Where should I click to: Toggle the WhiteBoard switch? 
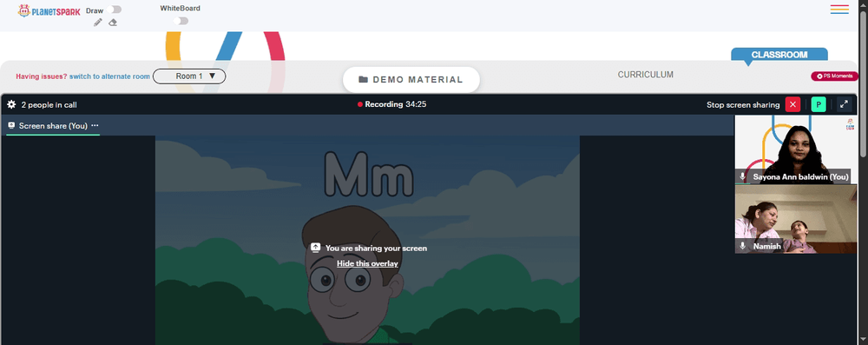pos(181,21)
